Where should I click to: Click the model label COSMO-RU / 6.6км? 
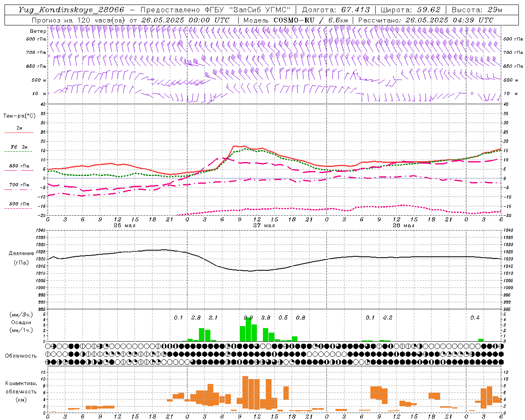coord(311,20)
